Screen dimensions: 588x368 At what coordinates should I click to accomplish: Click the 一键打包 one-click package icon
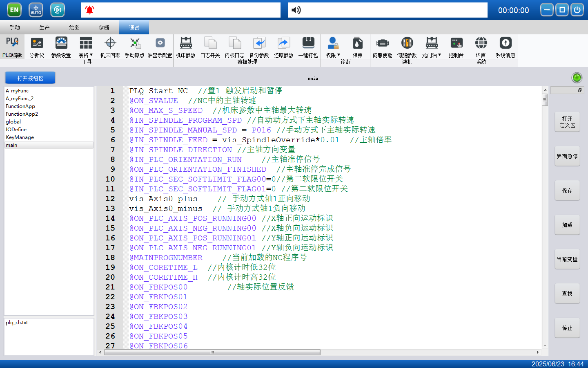[x=308, y=47]
